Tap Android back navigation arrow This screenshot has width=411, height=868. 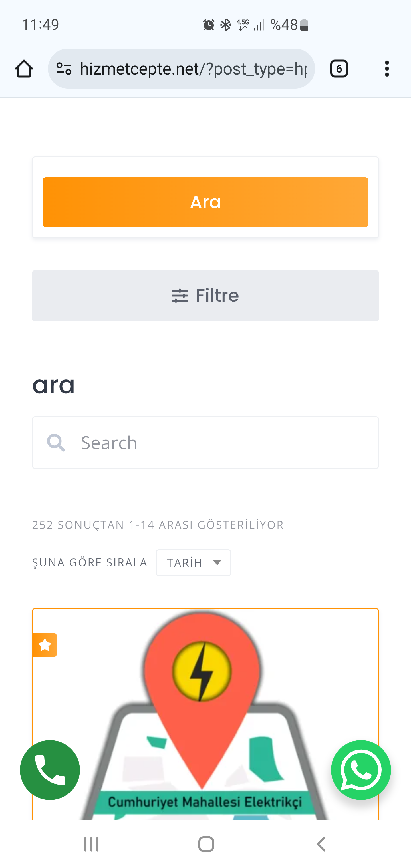point(321,844)
